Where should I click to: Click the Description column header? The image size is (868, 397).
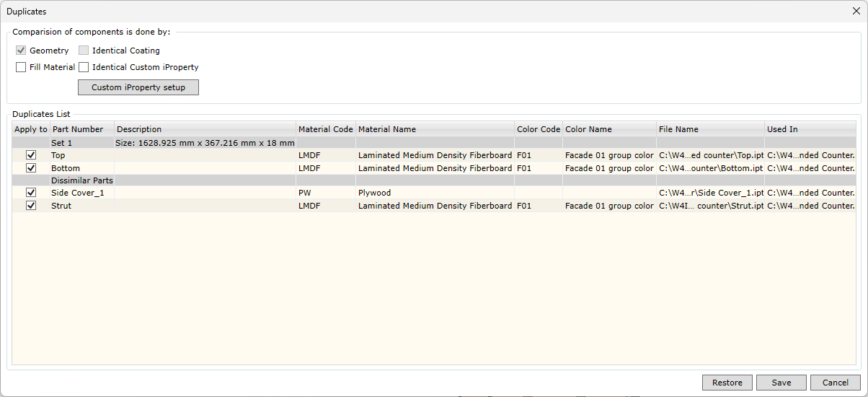click(205, 129)
